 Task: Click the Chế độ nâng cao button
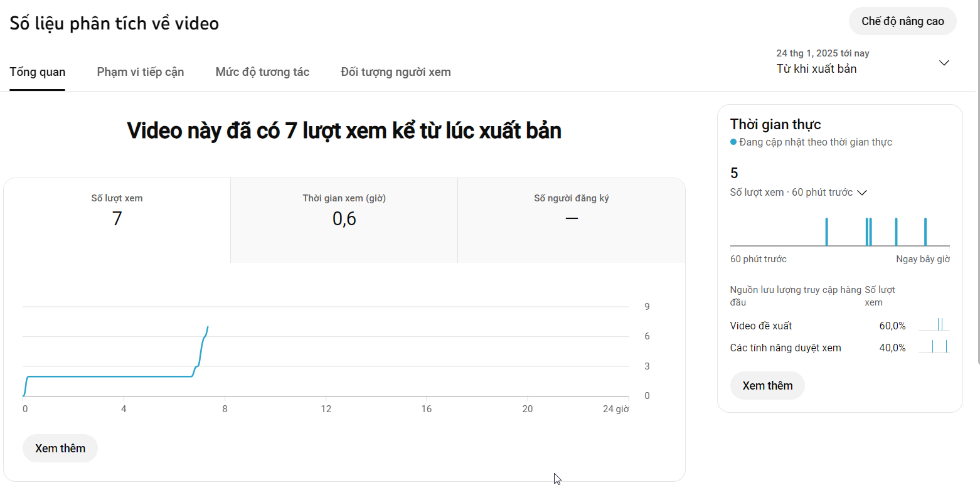[902, 21]
